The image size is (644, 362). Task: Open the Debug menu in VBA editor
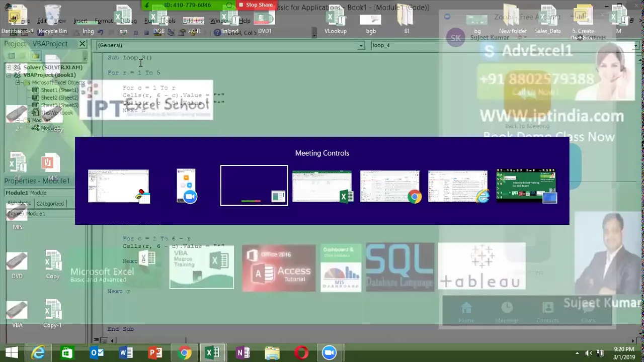[128, 21]
